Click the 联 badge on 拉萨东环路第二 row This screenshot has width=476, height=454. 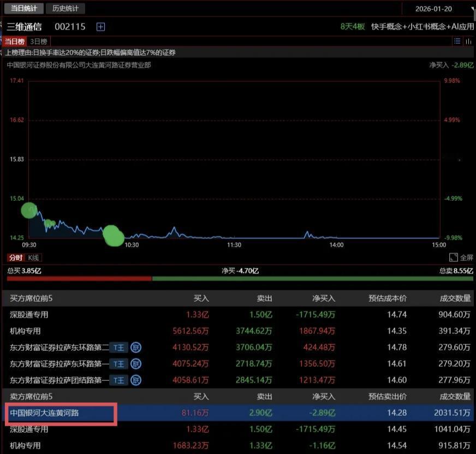click(136, 348)
